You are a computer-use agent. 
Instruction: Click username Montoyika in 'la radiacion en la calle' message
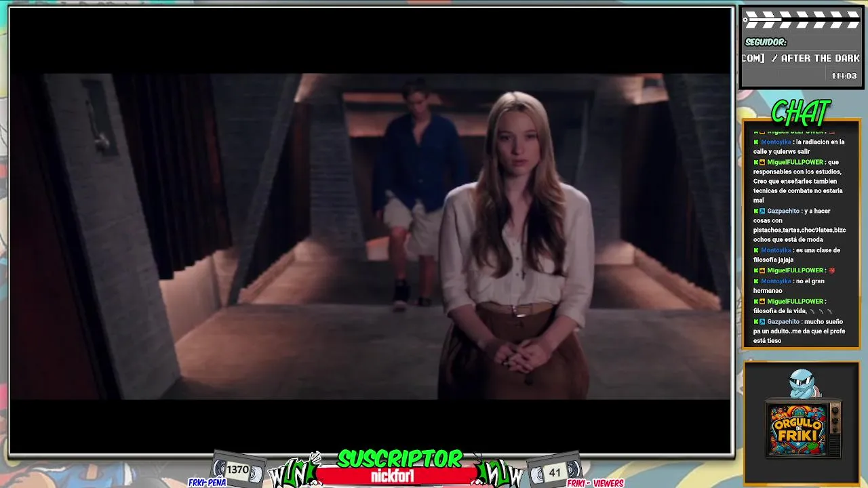click(775, 142)
